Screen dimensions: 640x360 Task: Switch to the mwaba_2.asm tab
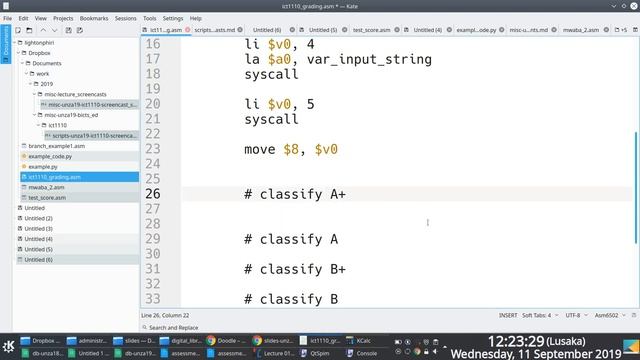point(580,30)
